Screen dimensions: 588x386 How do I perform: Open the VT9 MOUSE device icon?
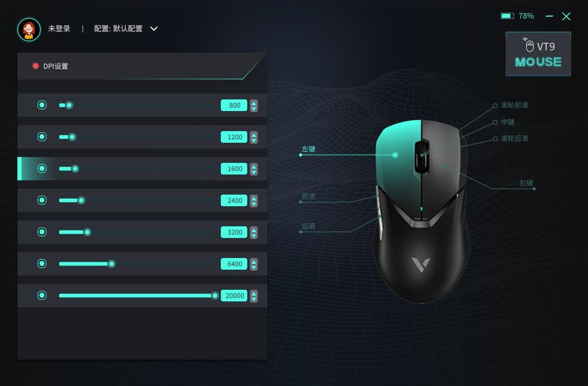538,54
